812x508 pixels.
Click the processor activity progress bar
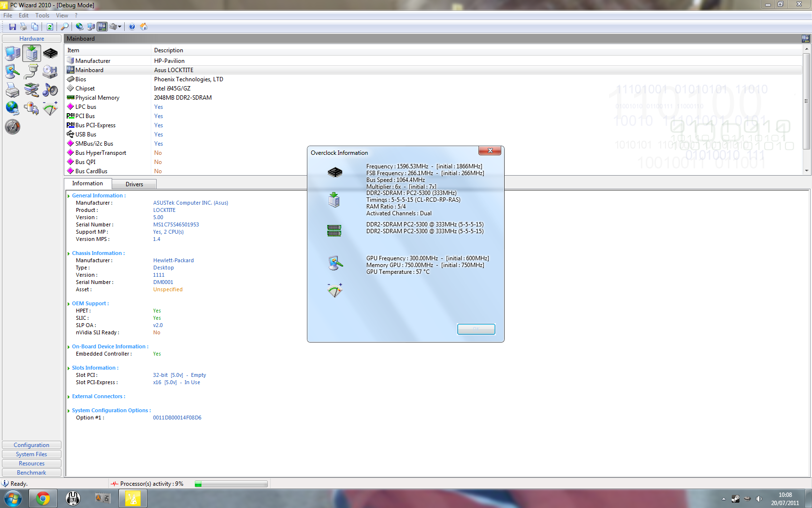click(231, 484)
